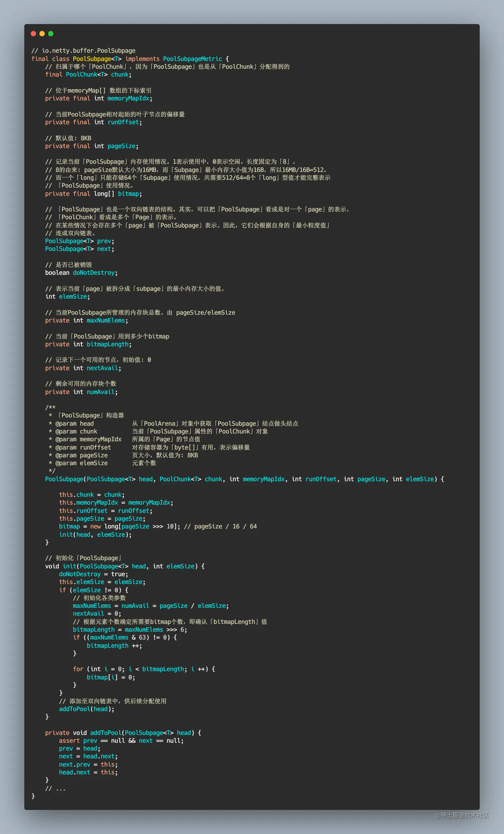Click the red close dot in window header
The height and width of the screenshot is (834, 504).
click(33, 34)
